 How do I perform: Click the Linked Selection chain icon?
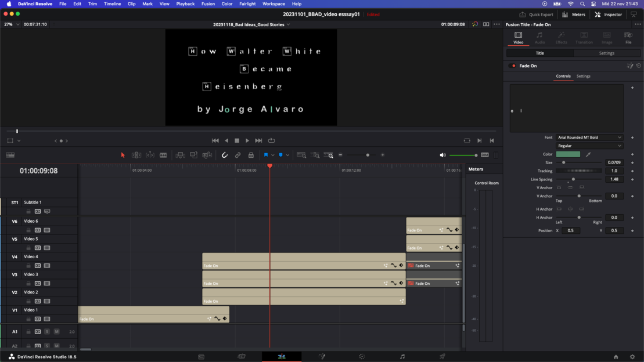[238, 155]
